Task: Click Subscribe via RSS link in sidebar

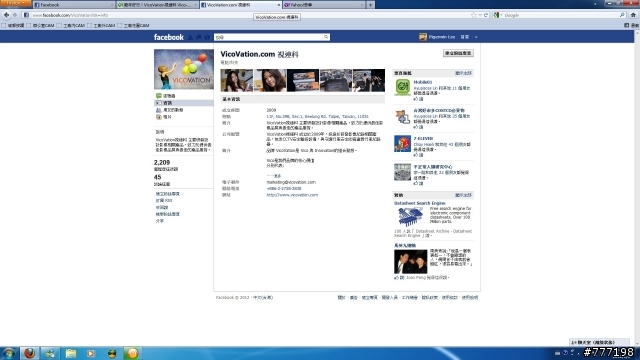Action: (164, 201)
